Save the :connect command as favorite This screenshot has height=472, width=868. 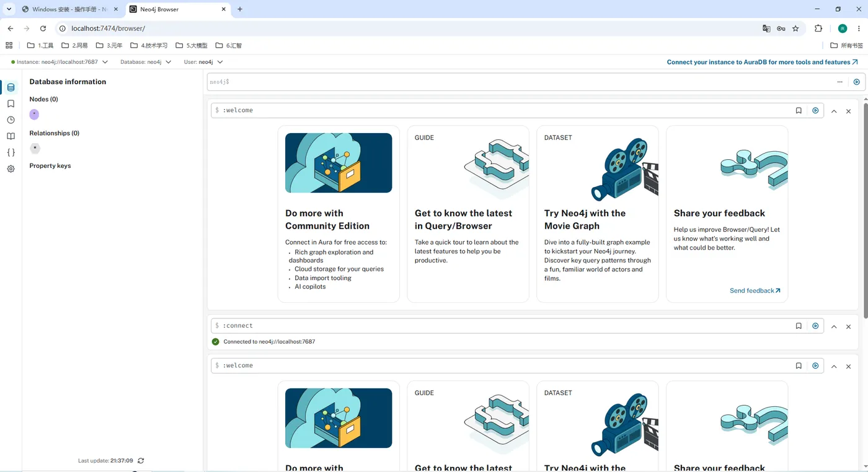click(x=799, y=326)
